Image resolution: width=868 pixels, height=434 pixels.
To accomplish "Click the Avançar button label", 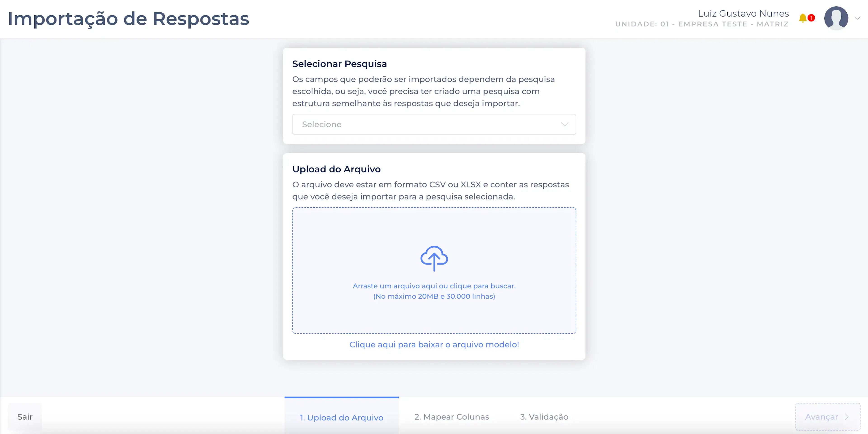I will pyautogui.click(x=821, y=417).
